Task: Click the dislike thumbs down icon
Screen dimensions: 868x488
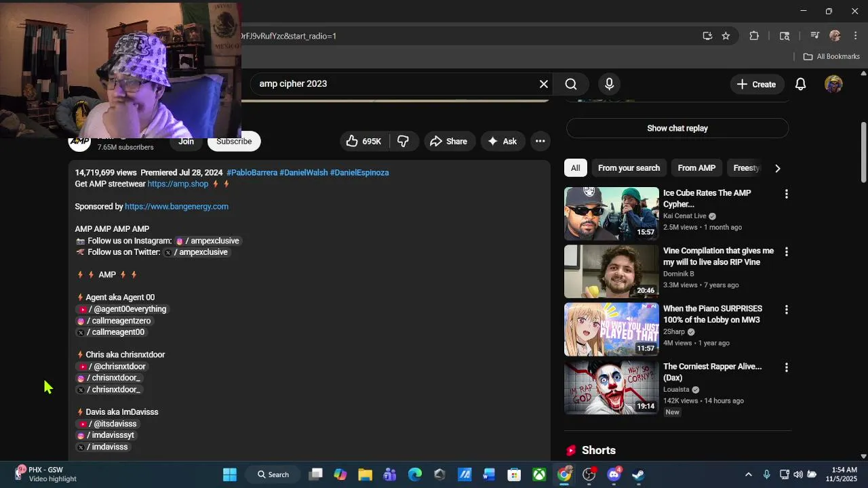Action: [x=403, y=142]
